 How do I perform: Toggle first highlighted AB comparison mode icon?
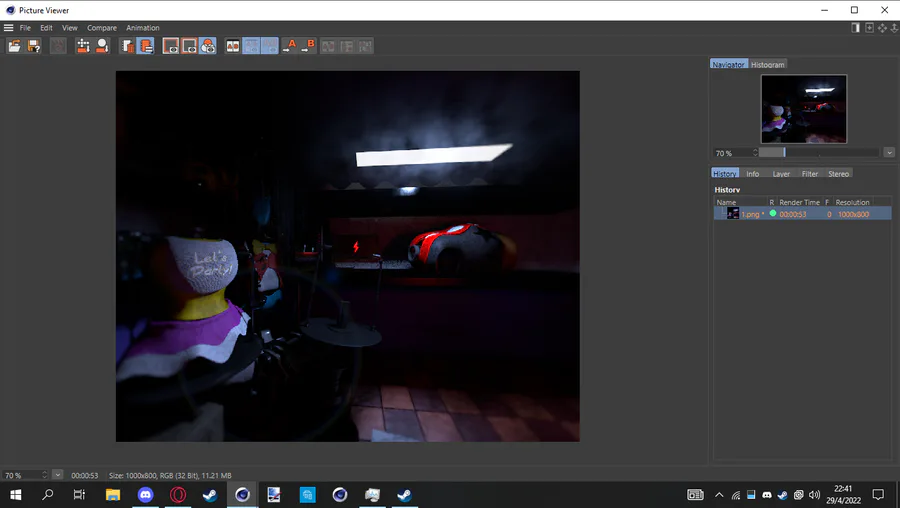[251, 46]
